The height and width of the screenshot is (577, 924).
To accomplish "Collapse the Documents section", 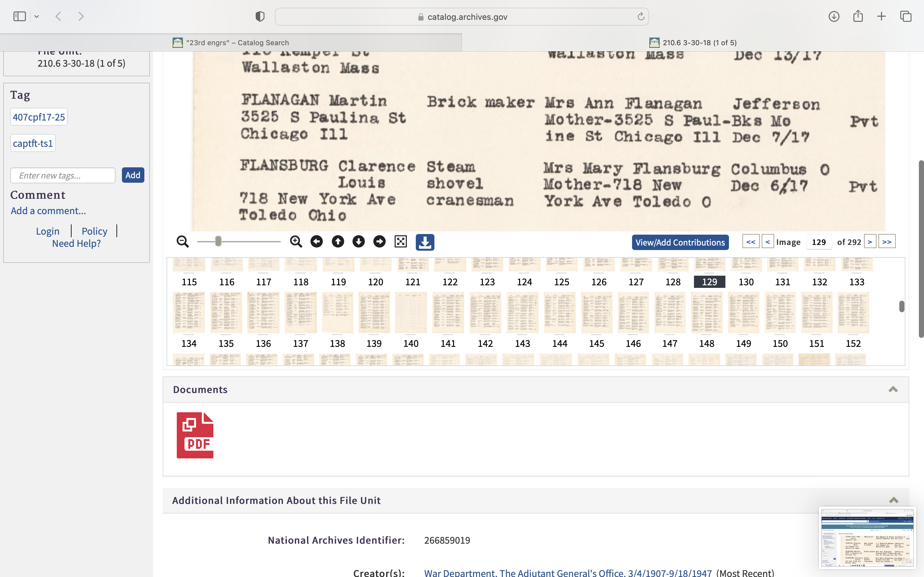I will click(893, 389).
